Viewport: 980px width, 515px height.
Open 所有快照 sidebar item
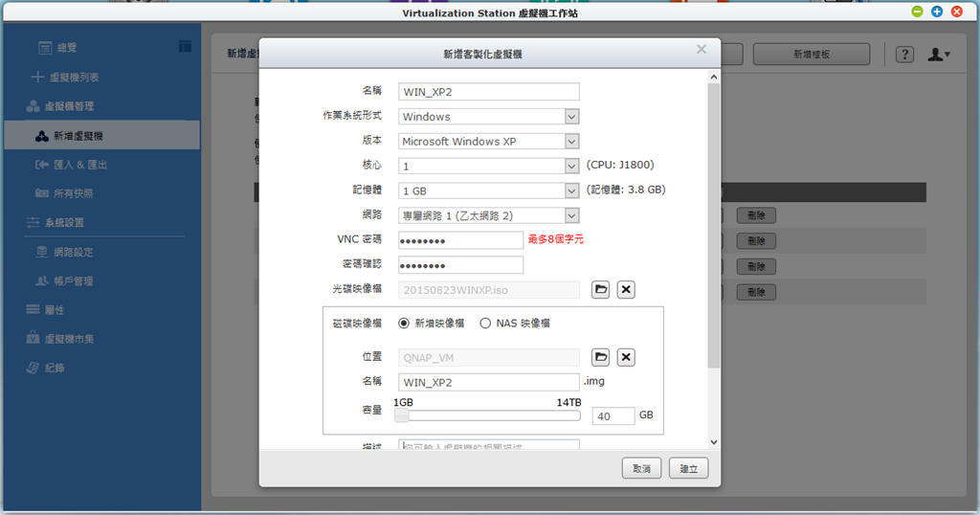pos(73,193)
